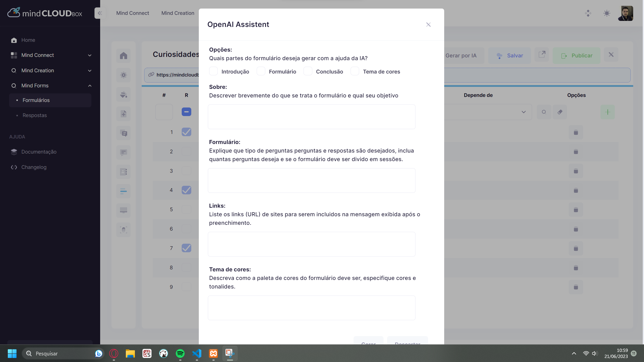Click the paint bucket theme icon
The height and width of the screenshot is (362, 644).
point(123,94)
